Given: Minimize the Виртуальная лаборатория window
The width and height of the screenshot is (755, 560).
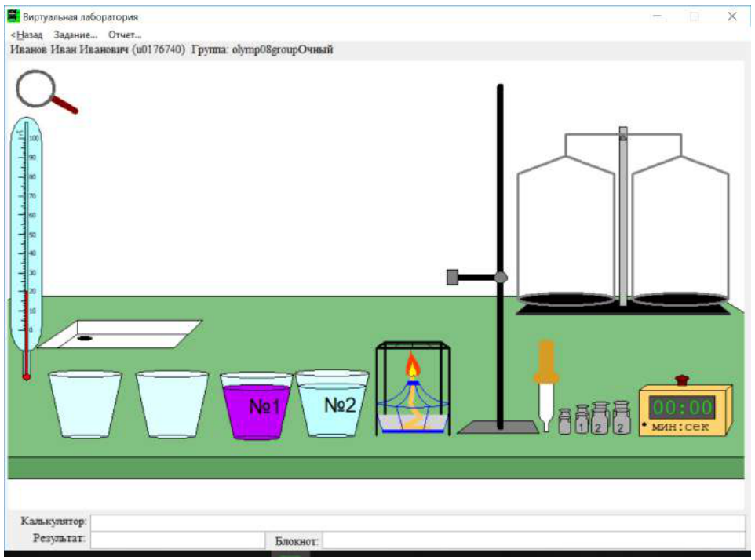Looking at the screenshot, I should (x=657, y=16).
